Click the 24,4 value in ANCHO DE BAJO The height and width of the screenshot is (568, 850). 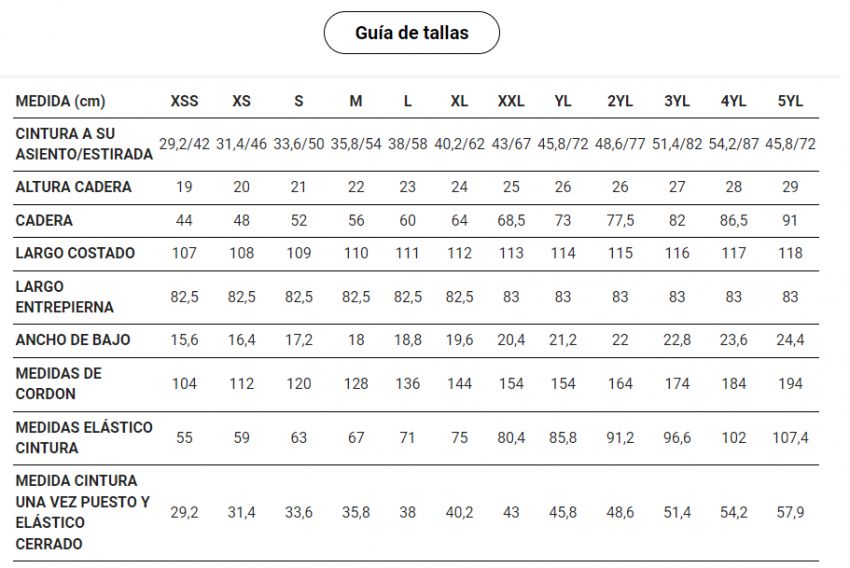pyautogui.click(x=790, y=340)
